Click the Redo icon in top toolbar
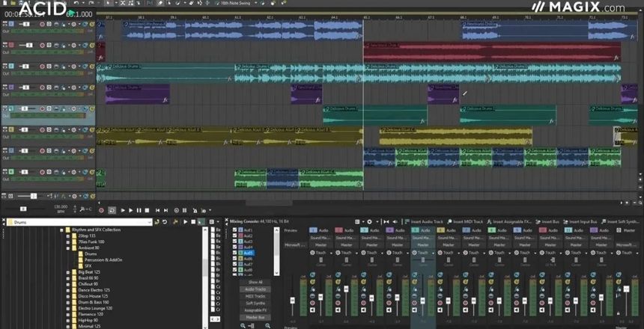Image resolution: width=644 pixels, height=329 pixels. (x=91, y=3)
